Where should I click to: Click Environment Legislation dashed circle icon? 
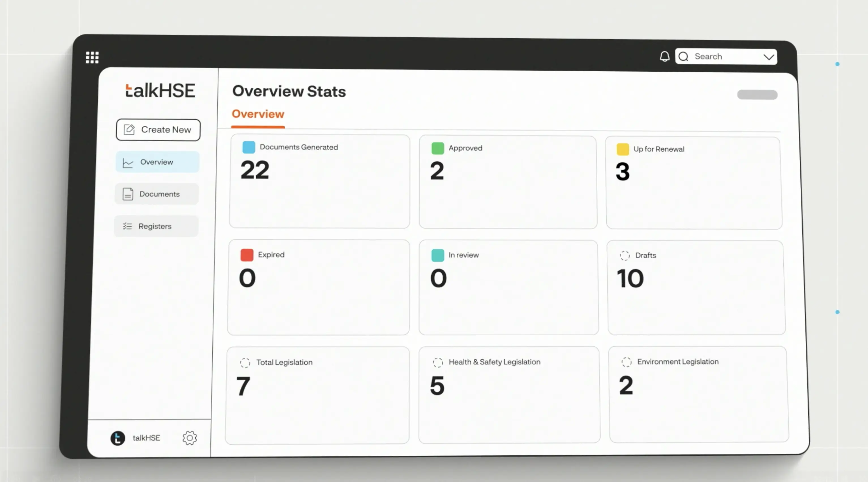click(x=627, y=362)
